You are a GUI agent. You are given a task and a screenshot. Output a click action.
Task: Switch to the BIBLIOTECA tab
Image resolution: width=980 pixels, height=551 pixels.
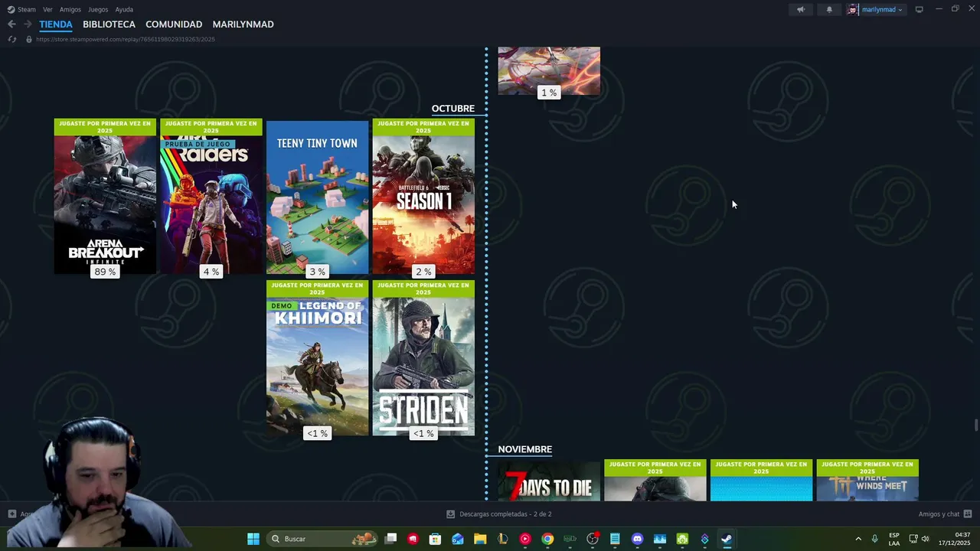click(109, 24)
